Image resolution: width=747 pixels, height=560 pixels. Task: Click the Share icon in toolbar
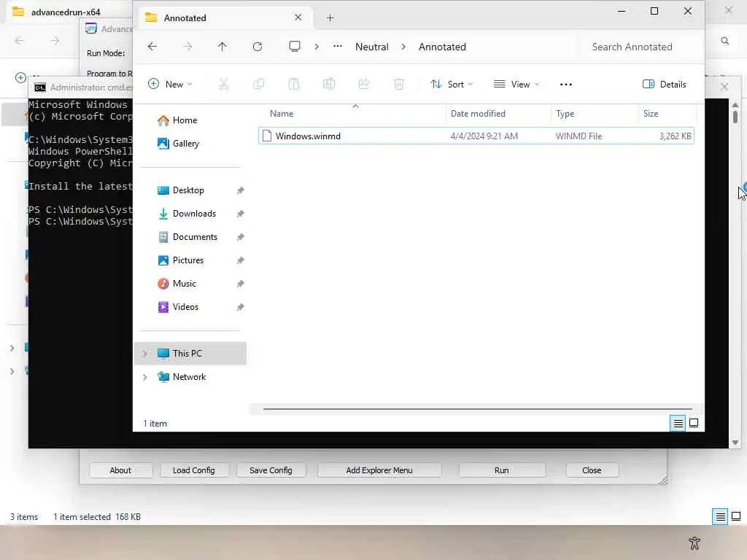(x=364, y=85)
